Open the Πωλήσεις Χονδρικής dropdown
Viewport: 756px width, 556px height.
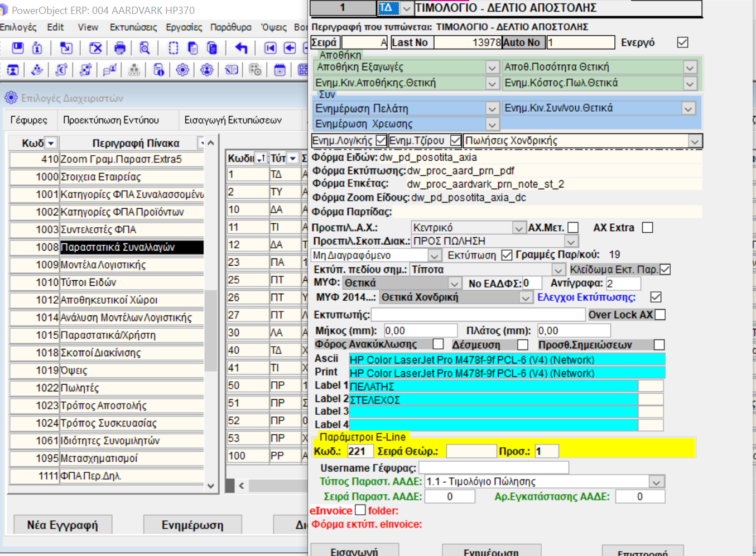coord(695,141)
